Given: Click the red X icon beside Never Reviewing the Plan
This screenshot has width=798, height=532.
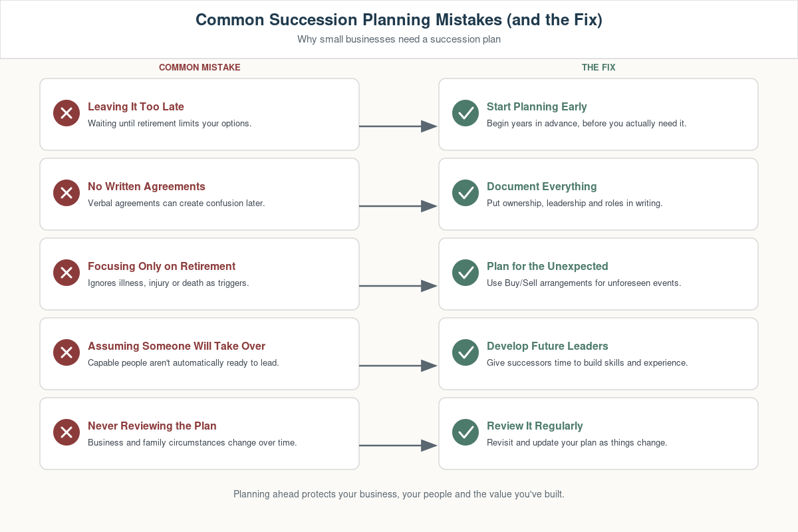Looking at the screenshot, I should [x=66, y=432].
